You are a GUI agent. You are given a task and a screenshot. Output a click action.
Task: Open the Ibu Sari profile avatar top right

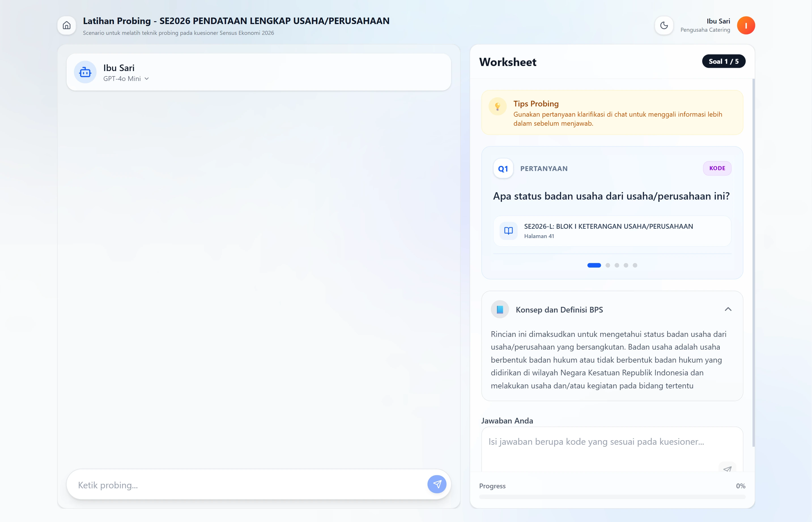(x=746, y=25)
